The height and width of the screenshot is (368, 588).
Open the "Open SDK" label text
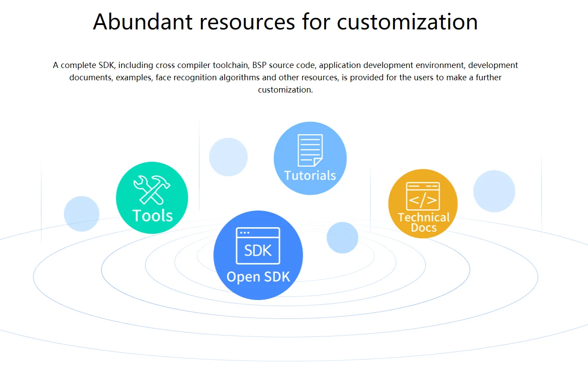coord(258,277)
